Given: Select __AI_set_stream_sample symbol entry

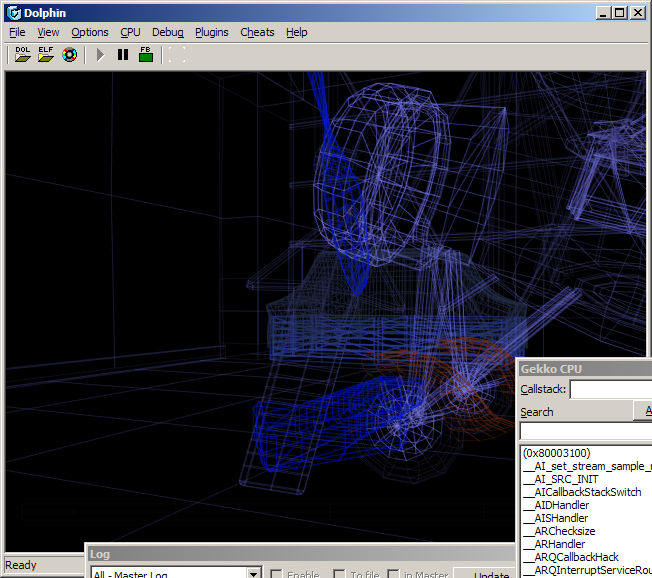Looking at the screenshot, I should click(x=587, y=466).
